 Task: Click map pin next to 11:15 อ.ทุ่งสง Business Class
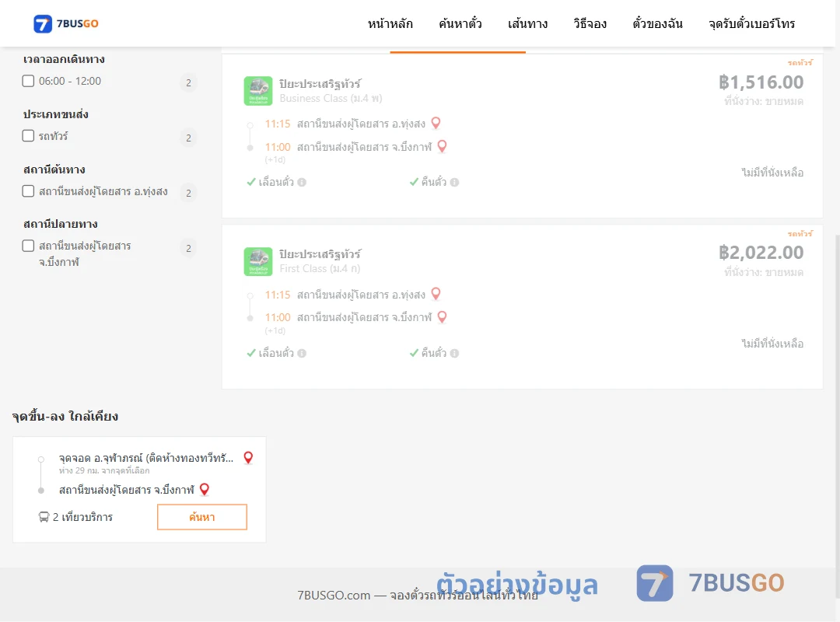[436, 123]
